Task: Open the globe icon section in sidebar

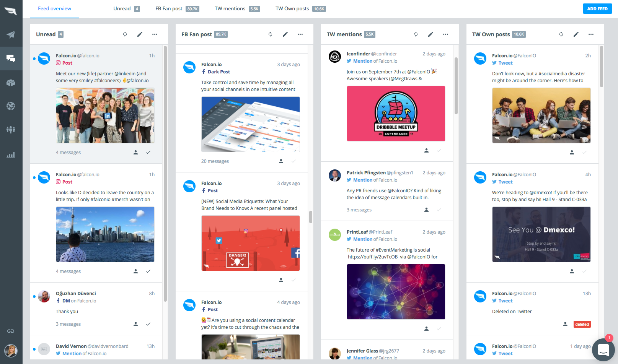Action: pyautogui.click(x=11, y=106)
